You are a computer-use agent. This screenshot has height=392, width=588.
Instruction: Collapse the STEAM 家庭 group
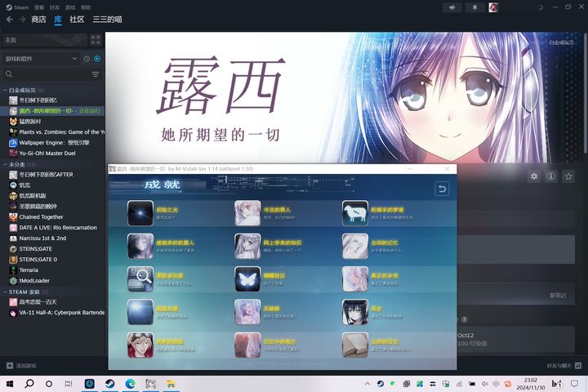(x=5, y=292)
